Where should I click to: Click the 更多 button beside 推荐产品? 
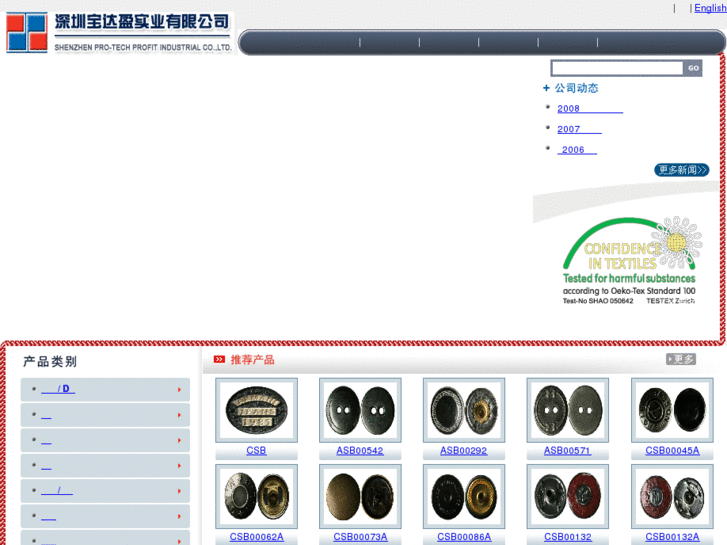[681, 359]
